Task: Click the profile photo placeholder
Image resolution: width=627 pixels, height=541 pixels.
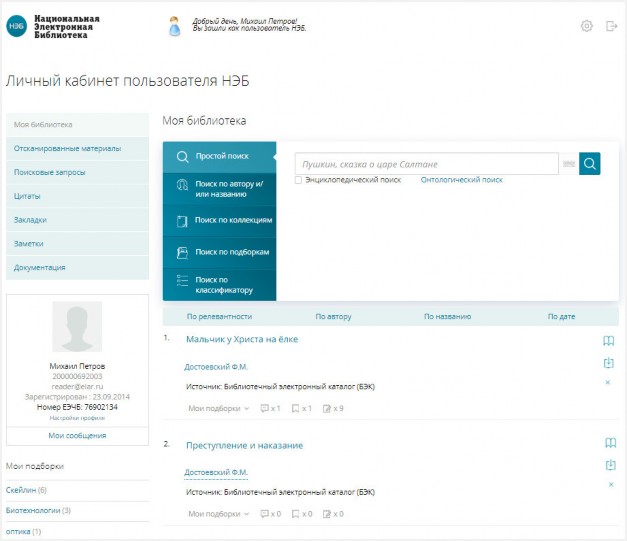Action: tap(77, 327)
